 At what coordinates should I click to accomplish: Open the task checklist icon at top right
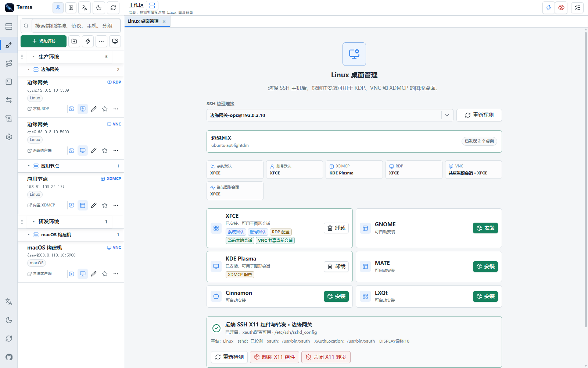578,7
